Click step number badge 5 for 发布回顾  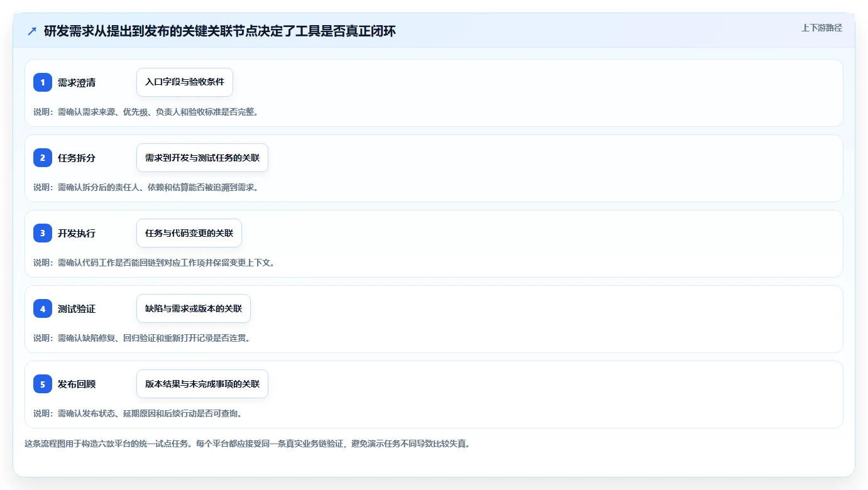coord(43,384)
